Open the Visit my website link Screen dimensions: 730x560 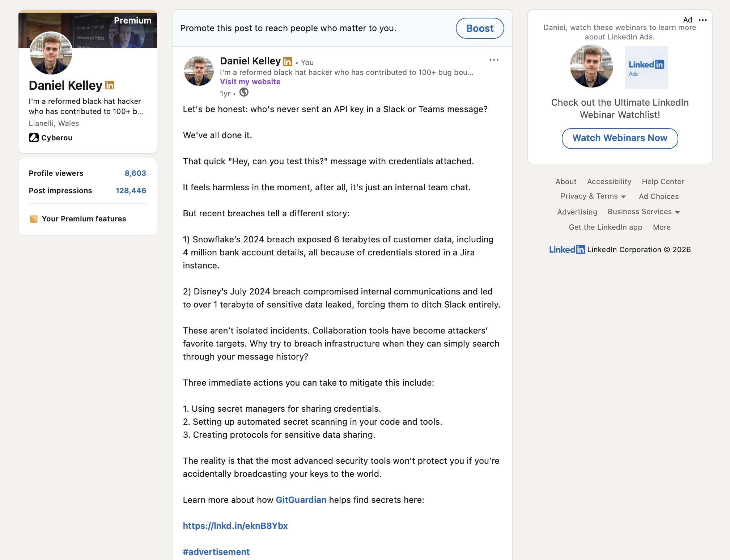[250, 81]
